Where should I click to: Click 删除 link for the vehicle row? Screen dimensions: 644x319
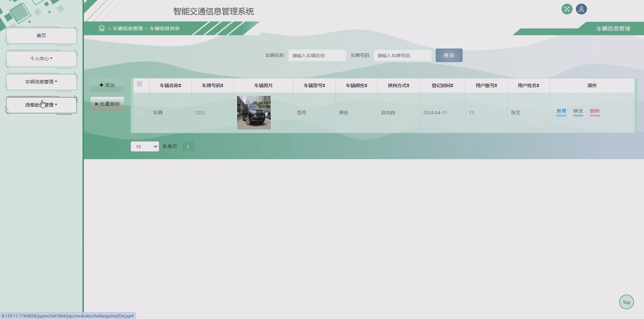595,111
